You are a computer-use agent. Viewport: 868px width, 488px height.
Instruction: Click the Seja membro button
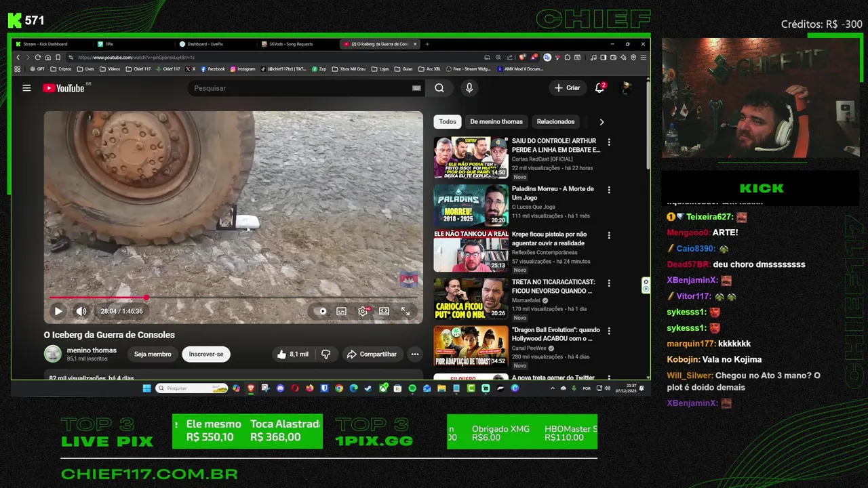153,354
